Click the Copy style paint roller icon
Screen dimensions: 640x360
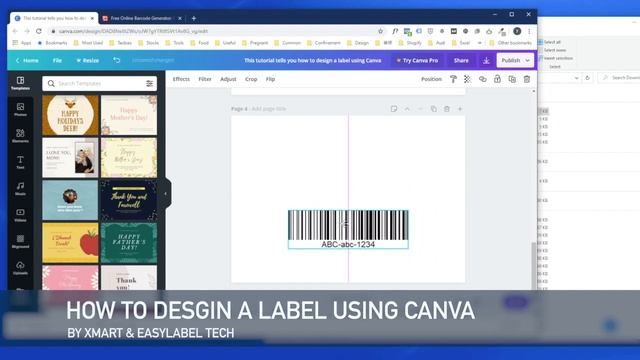click(x=453, y=79)
